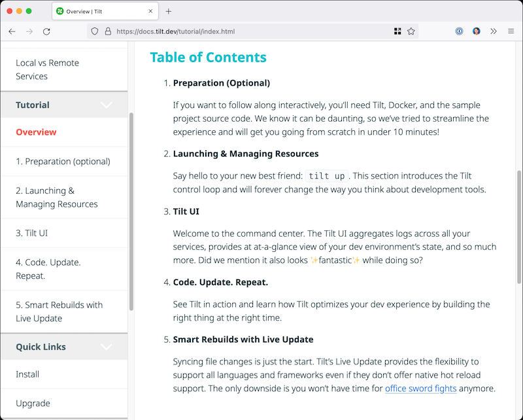Click the bold Smart Rebuilds with Live Update heading
This screenshot has width=523, height=420.
[243, 340]
